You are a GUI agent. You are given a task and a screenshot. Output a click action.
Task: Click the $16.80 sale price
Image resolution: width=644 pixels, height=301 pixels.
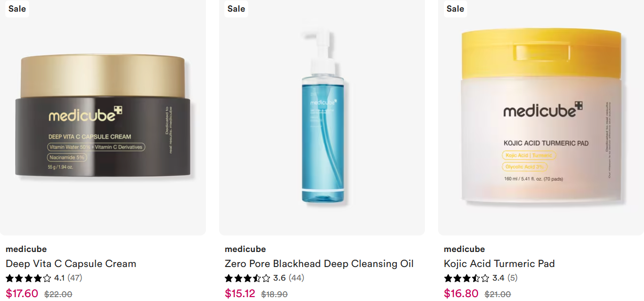coord(461,294)
